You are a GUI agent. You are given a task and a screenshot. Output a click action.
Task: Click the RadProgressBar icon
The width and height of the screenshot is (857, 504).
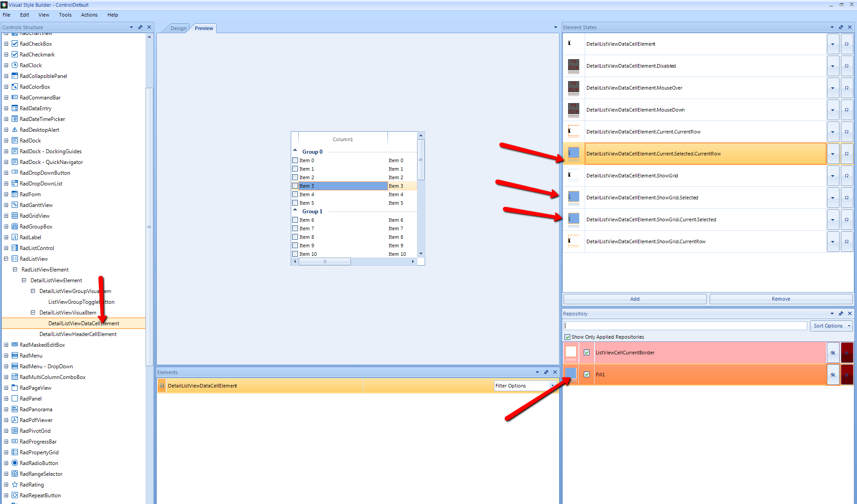(15, 441)
